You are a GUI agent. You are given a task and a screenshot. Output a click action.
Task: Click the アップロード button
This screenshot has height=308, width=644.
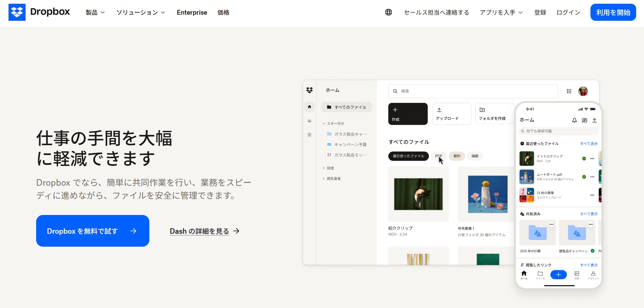pyautogui.click(x=452, y=114)
